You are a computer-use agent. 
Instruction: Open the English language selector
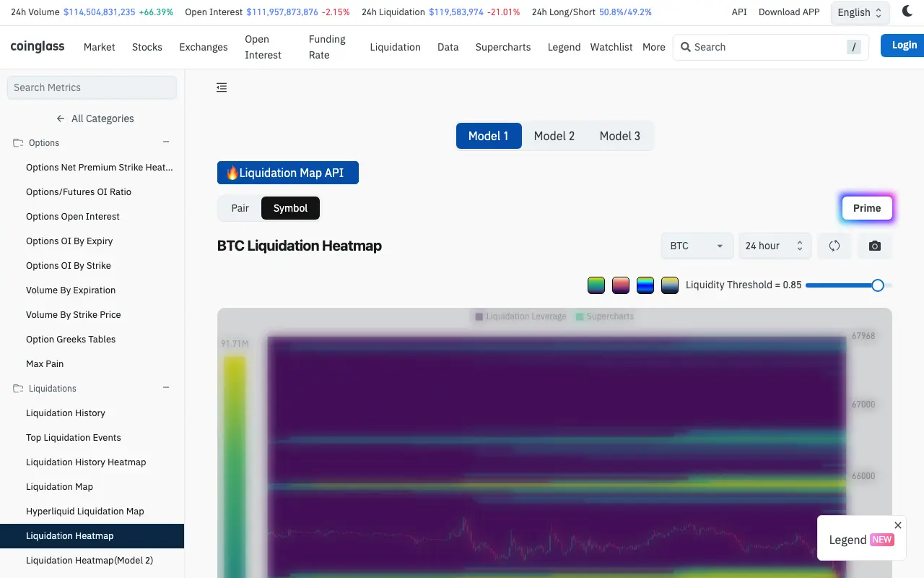tap(860, 12)
